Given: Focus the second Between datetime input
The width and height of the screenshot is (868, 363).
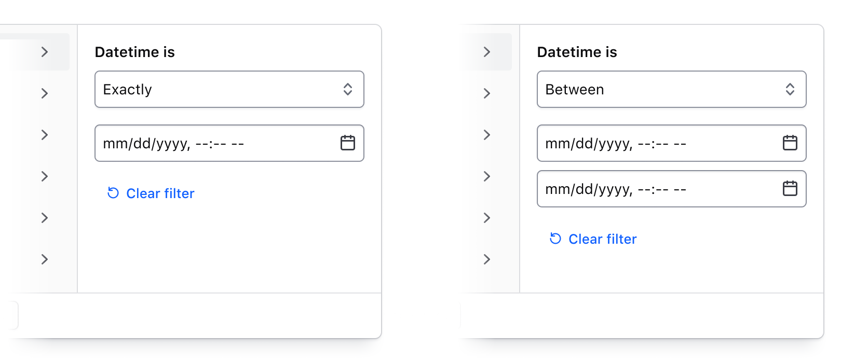Looking at the screenshot, I should 649,189.
